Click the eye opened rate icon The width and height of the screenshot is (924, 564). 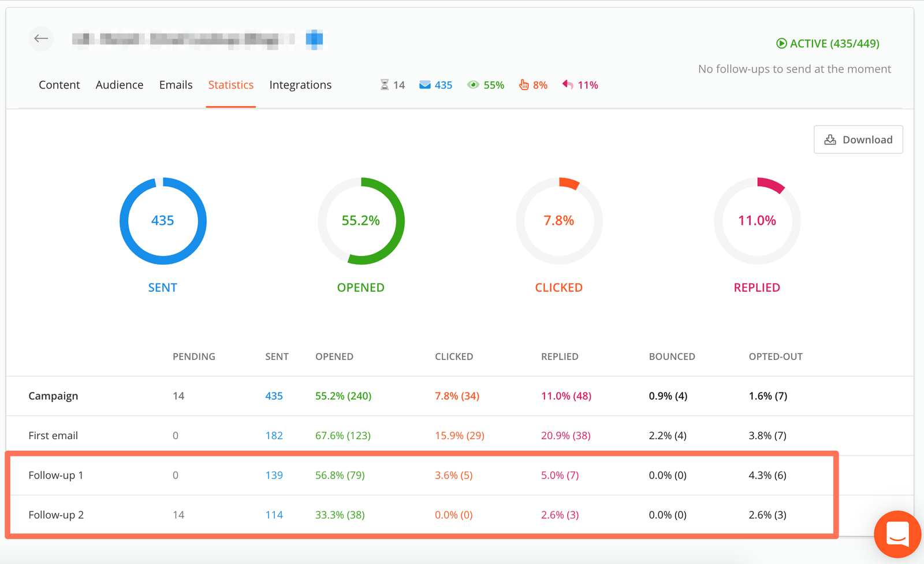pos(473,85)
